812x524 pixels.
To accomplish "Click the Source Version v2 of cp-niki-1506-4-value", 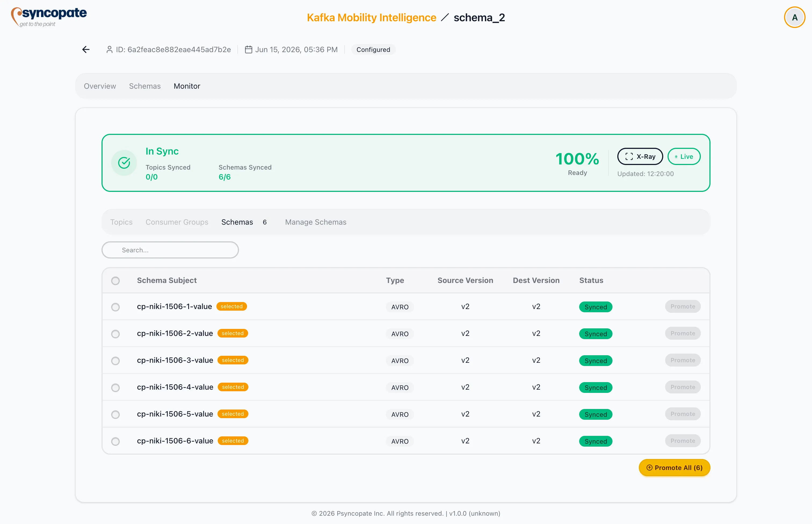I will (465, 387).
